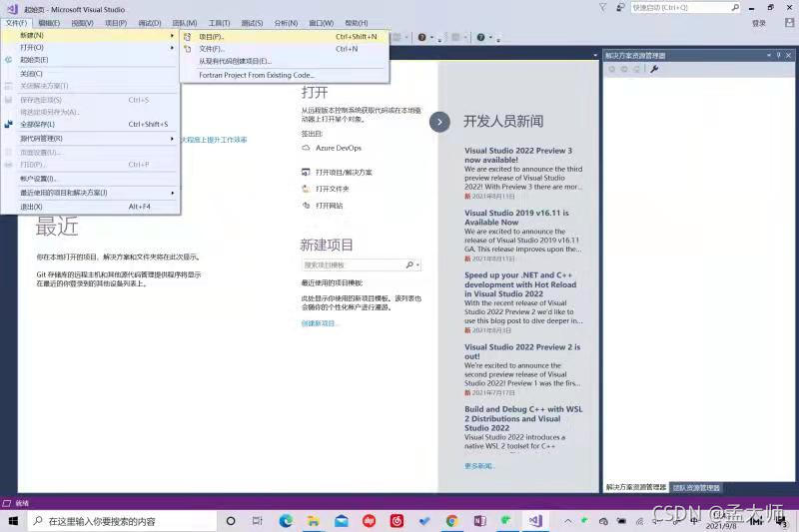Open Task View on the taskbar
The width and height of the screenshot is (799, 532).
pos(258,521)
